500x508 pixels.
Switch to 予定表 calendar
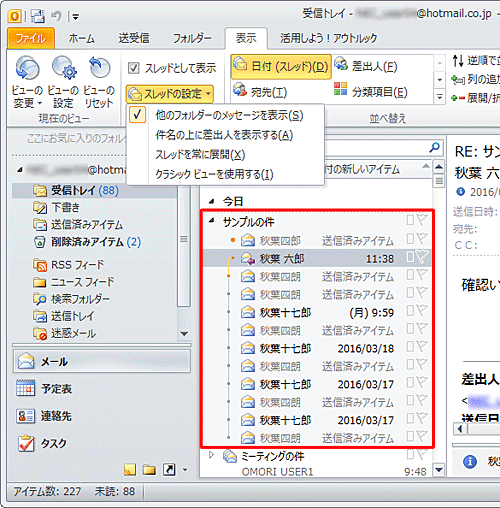(44, 388)
